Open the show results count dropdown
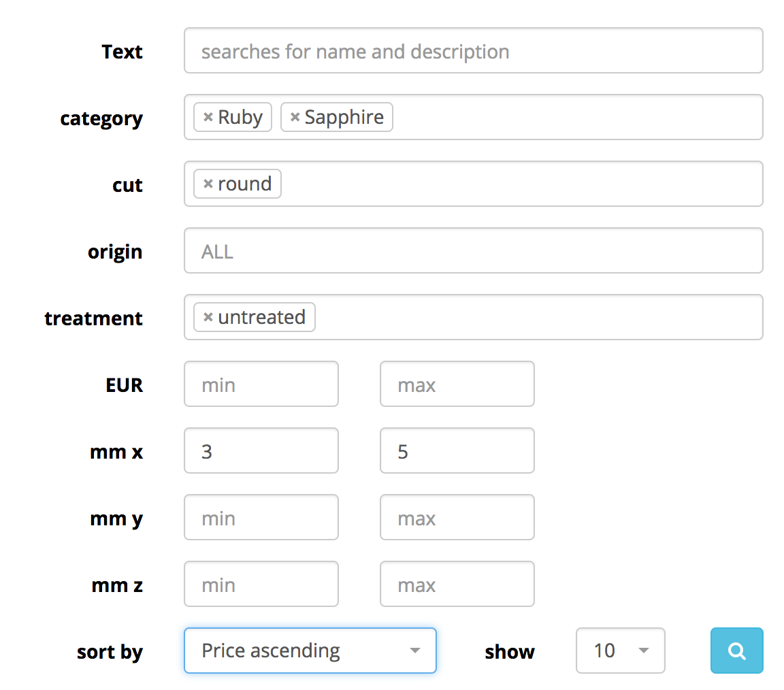Viewport: 784px width, 690px height. click(x=620, y=651)
